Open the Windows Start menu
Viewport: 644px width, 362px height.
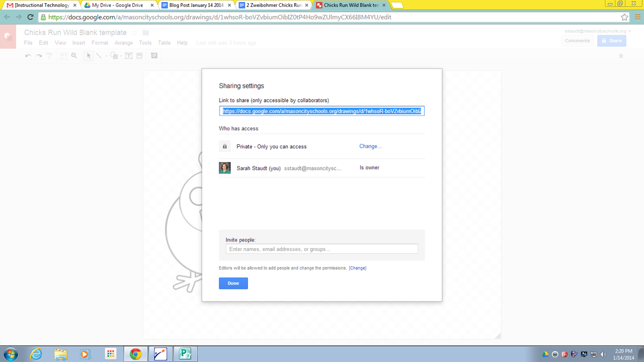pyautogui.click(x=11, y=354)
